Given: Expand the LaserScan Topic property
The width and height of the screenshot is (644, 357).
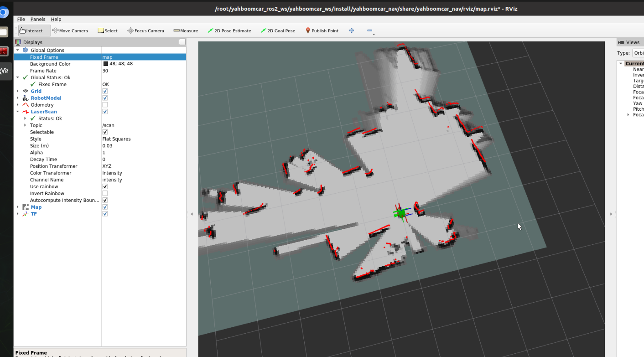Looking at the screenshot, I should tap(25, 125).
